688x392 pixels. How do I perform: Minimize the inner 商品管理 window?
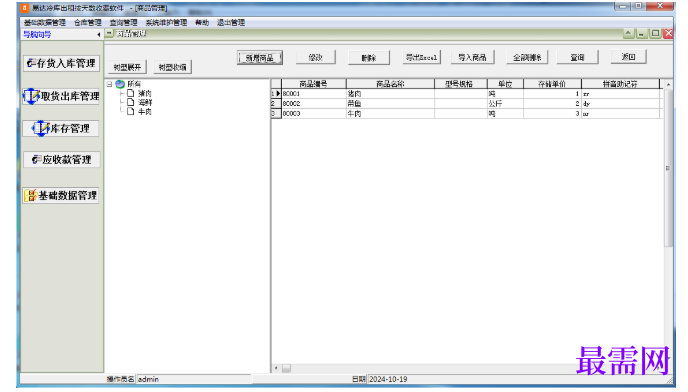click(641, 33)
